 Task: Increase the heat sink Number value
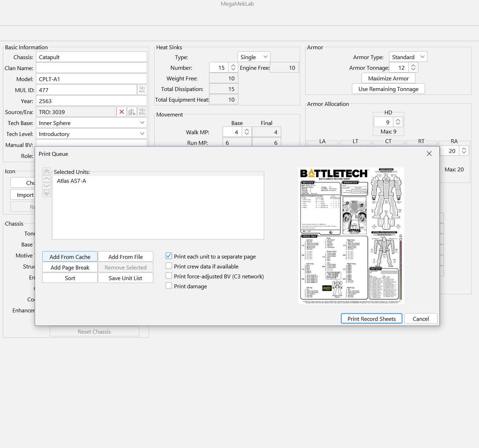(233, 66)
